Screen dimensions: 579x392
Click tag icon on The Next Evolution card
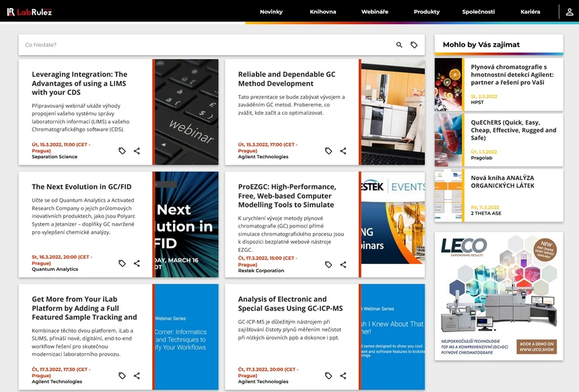[122, 264]
